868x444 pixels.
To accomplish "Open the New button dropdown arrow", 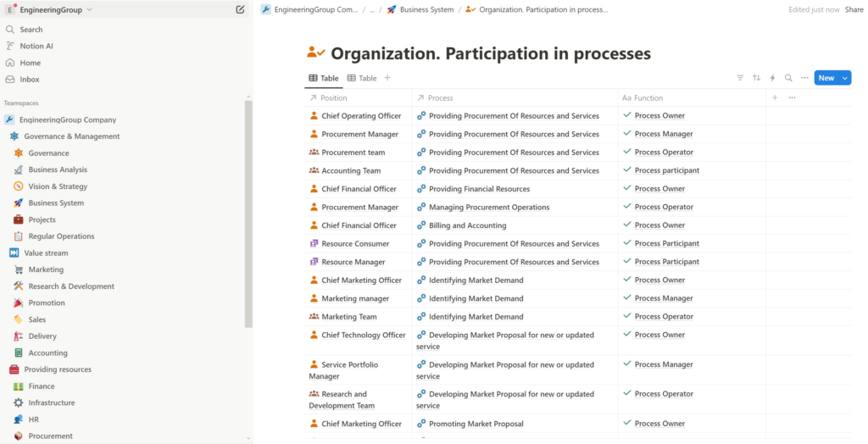I will coord(845,78).
